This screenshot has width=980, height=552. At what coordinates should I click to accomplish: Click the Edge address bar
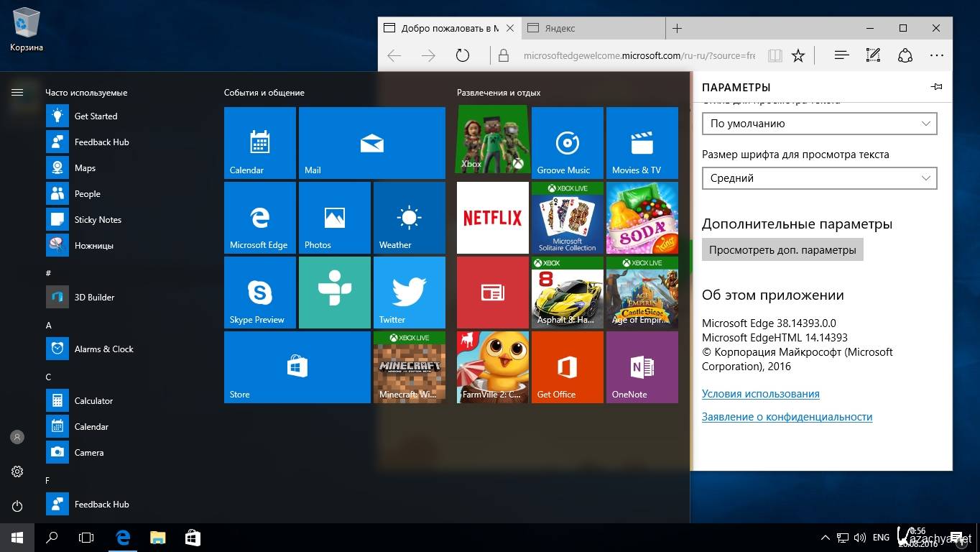[x=632, y=55]
